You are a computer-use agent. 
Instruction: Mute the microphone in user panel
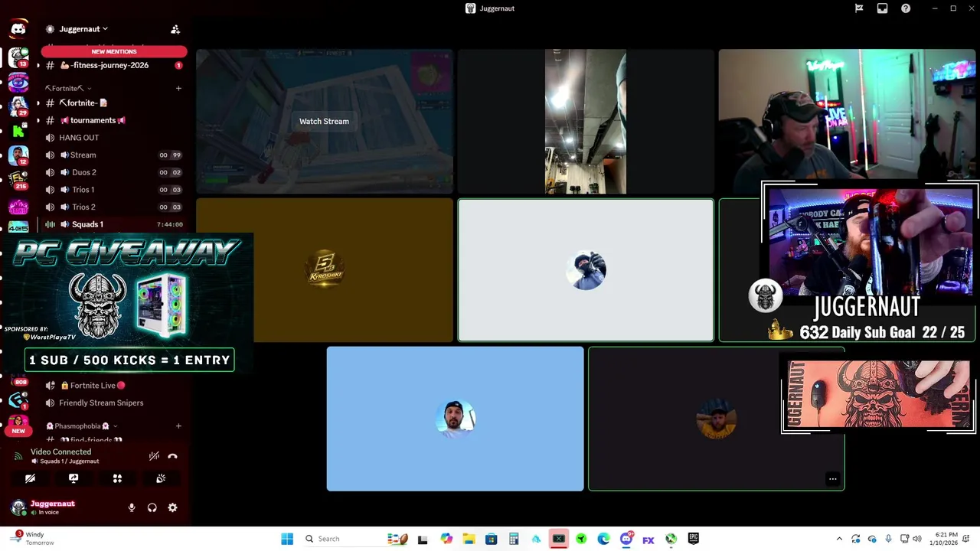132,507
